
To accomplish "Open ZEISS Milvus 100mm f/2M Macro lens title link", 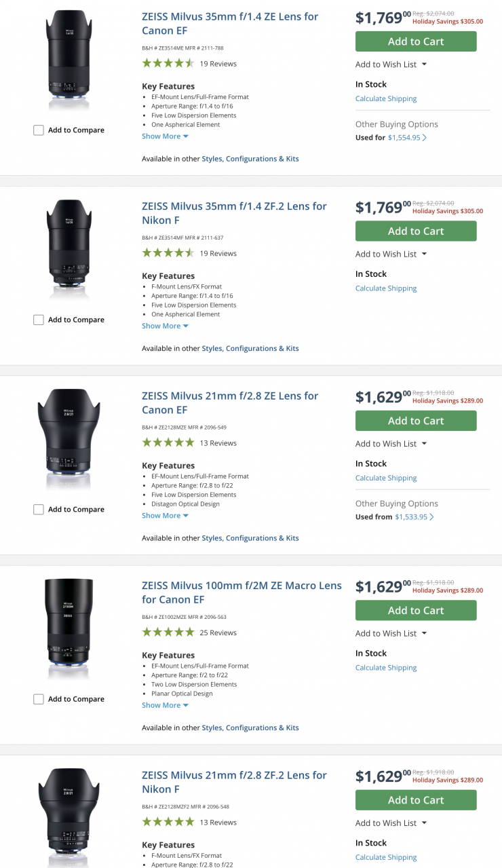I will (x=242, y=592).
